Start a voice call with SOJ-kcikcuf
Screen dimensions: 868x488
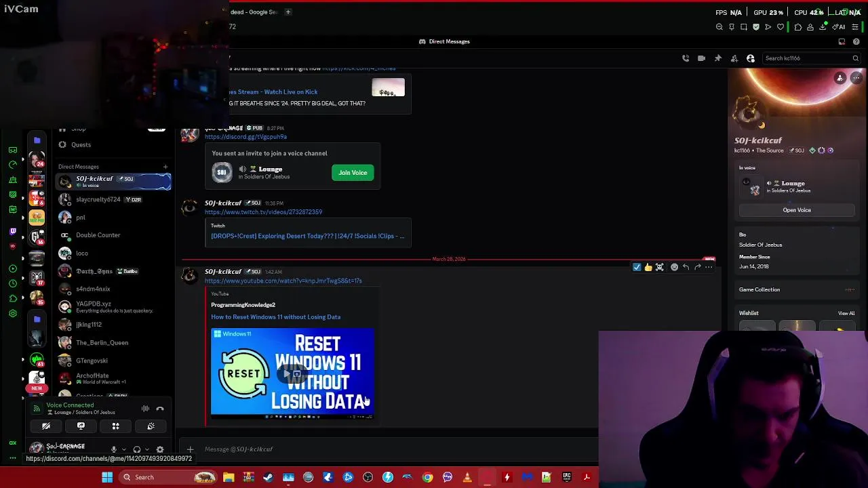click(x=686, y=58)
